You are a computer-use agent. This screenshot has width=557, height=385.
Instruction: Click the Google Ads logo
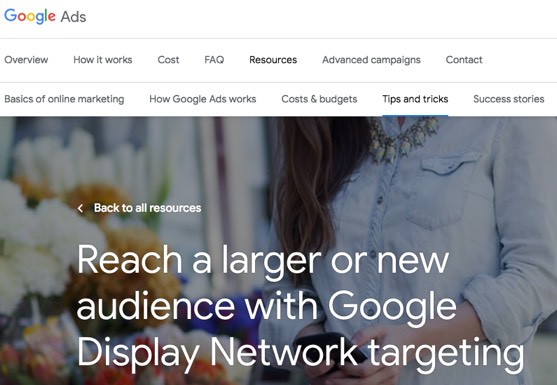click(45, 16)
